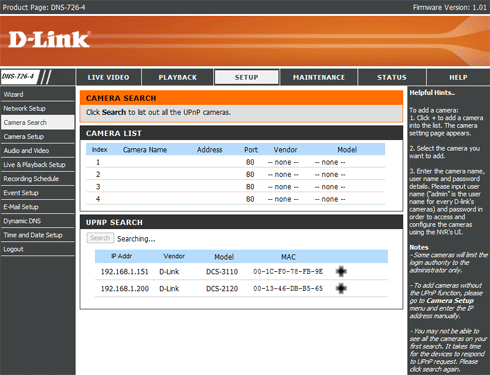The width and height of the screenshot is (490, 375).
Task: Click the MAC column header
Action: coord(288,257)
